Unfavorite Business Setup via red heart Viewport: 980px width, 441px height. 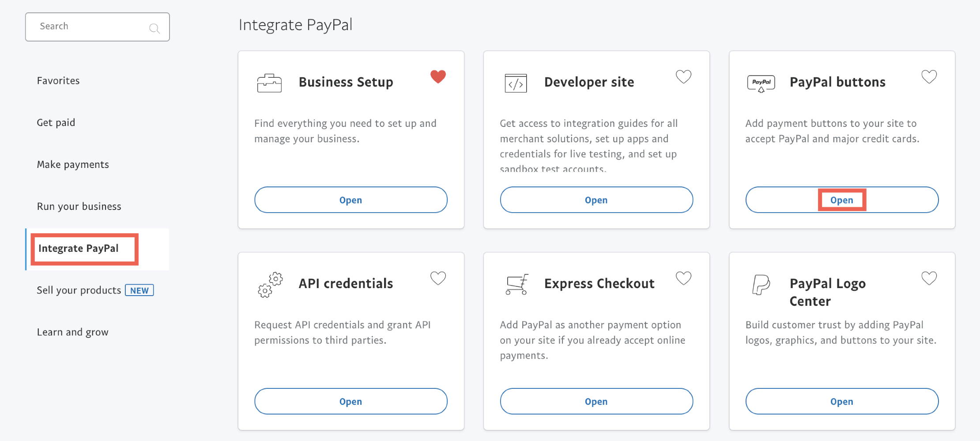pyautogui.click(x=438, y=77)
